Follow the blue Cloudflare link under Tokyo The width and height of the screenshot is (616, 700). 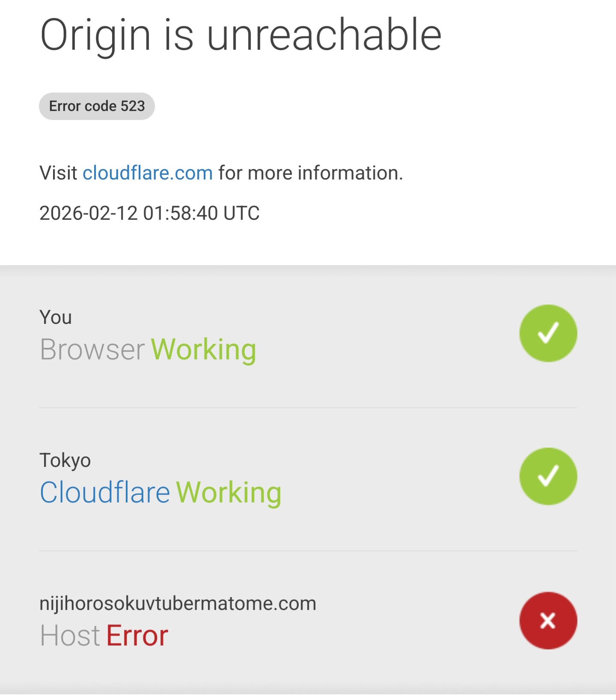(105, 492)
